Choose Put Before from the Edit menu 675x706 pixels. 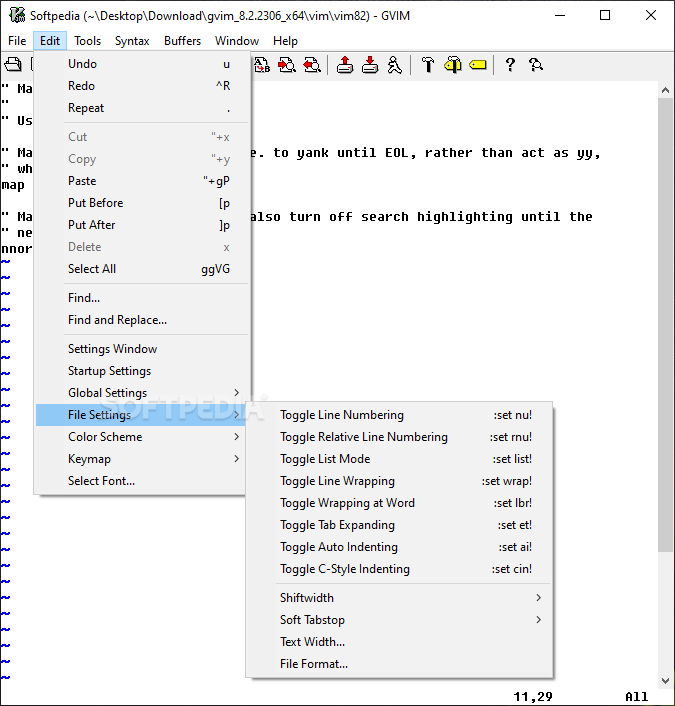(x=141, y=203)
